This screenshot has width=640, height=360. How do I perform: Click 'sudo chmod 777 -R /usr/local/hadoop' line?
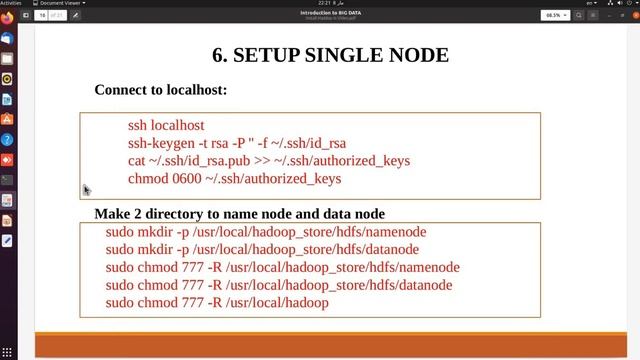[217, 303]
